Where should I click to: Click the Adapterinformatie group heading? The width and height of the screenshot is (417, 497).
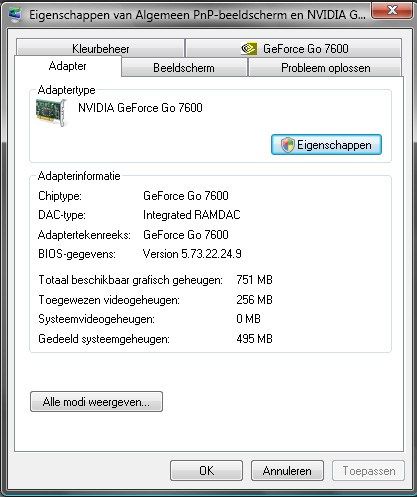coord(79,176)
